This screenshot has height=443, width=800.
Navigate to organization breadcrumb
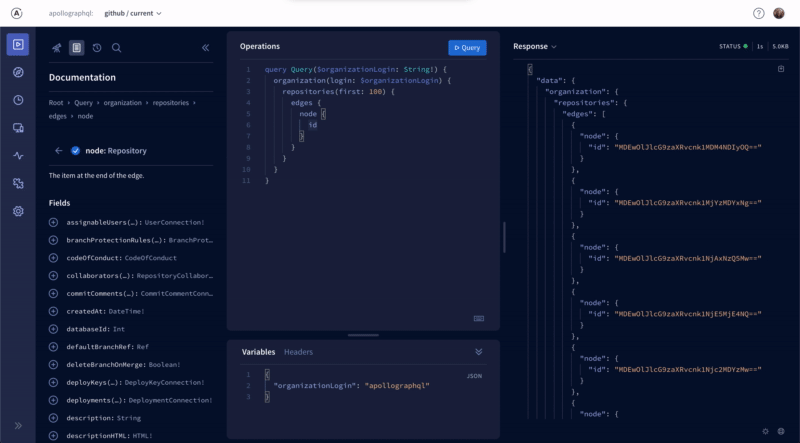122,103
